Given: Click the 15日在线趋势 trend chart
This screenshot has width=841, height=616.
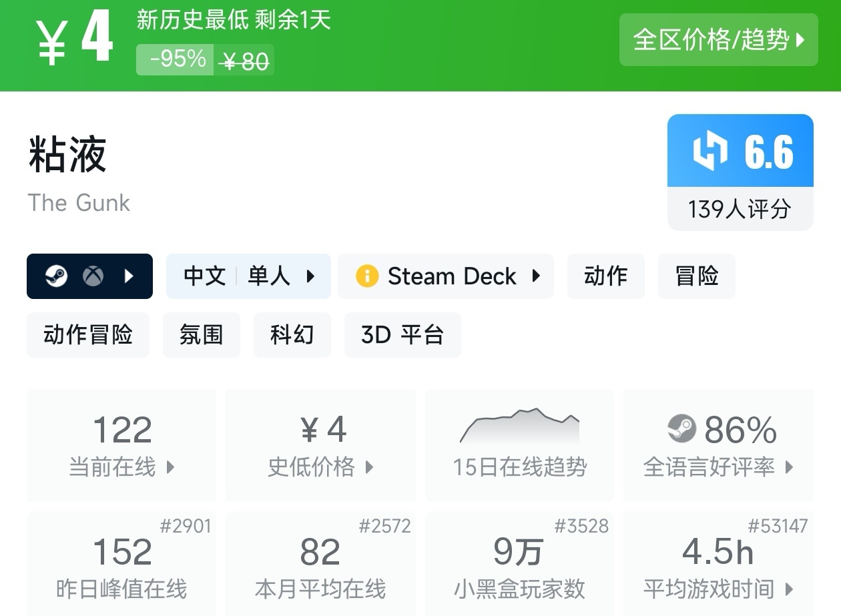Looking at the screenshot, I should coord(519,446).
